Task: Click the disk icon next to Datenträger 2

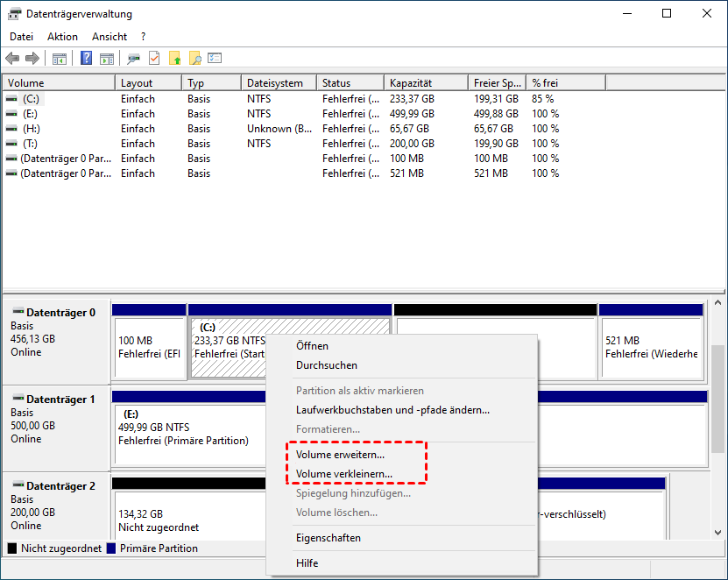Action: tap(18, 485)
